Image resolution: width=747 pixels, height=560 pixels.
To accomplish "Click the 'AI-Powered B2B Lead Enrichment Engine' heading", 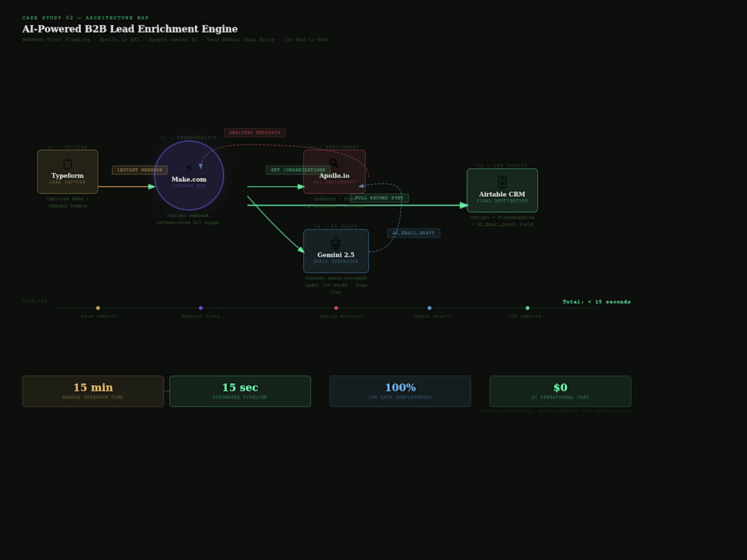I will point(130,29).
